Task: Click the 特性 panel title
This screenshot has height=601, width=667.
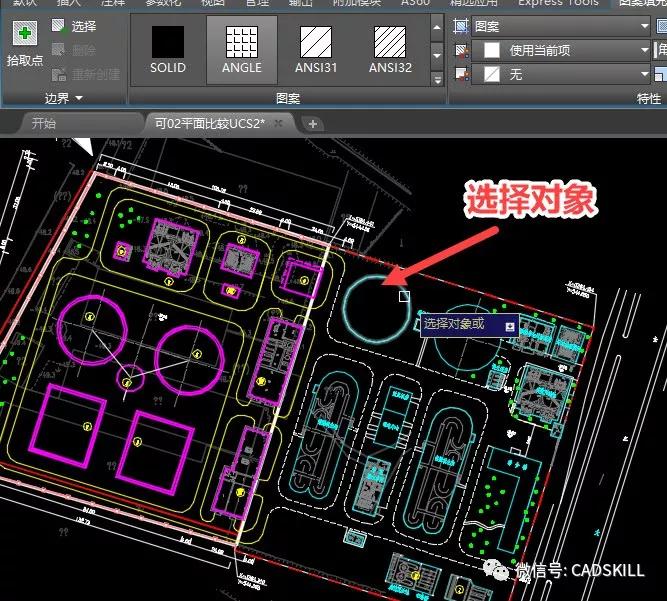Action: pos(649,98)
